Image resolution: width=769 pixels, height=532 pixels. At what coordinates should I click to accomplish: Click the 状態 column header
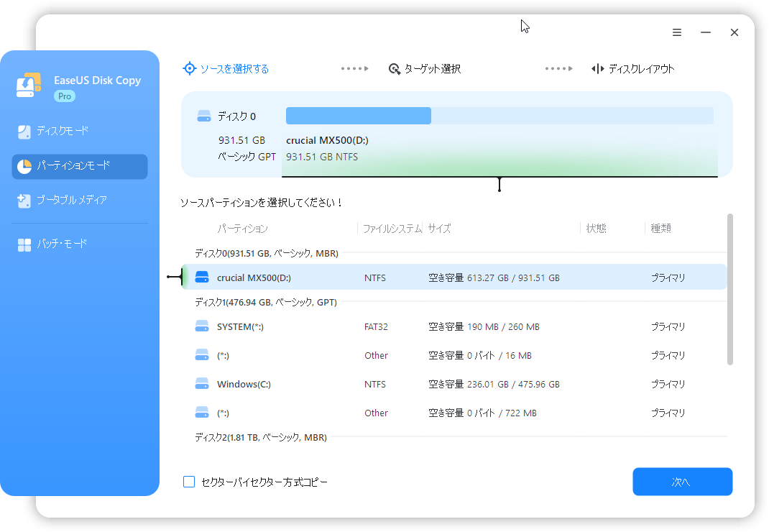tap(597, 229)
